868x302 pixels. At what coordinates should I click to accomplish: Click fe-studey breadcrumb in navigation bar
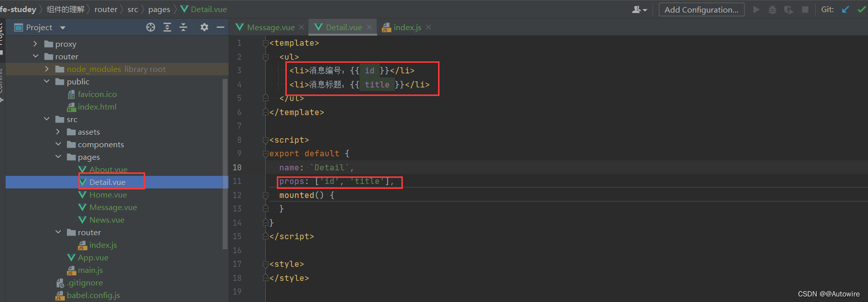coord(18,10)
